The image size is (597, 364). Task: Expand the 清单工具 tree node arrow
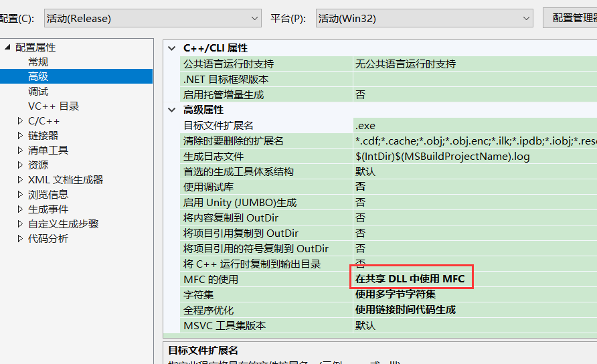point(20,151)
